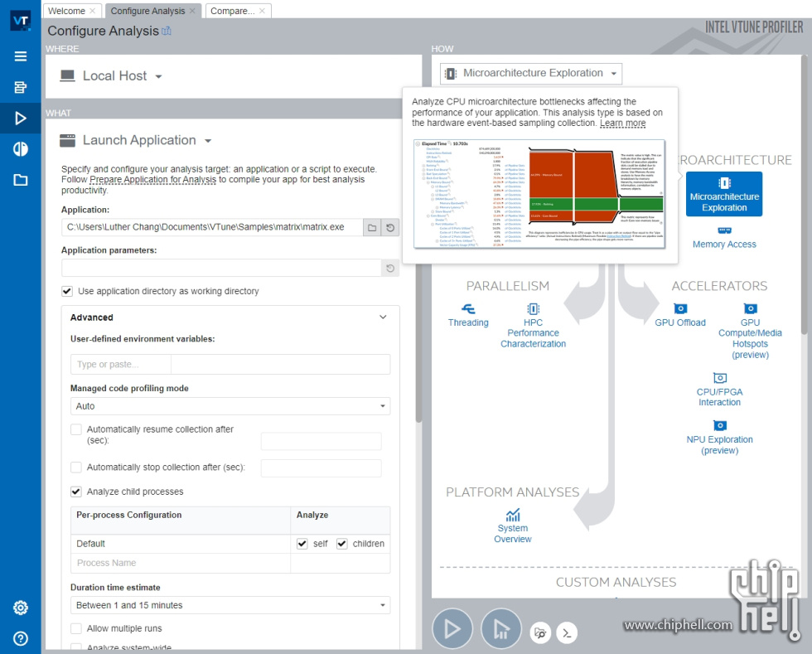
Task: Click the Application parameters field
Action: click(x=221, y=268)
